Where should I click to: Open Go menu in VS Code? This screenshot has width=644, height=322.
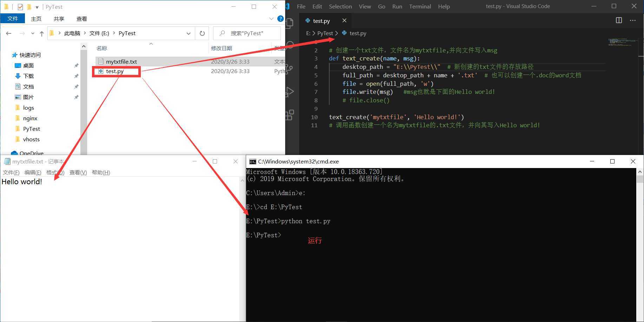click(x=382, y=6)
